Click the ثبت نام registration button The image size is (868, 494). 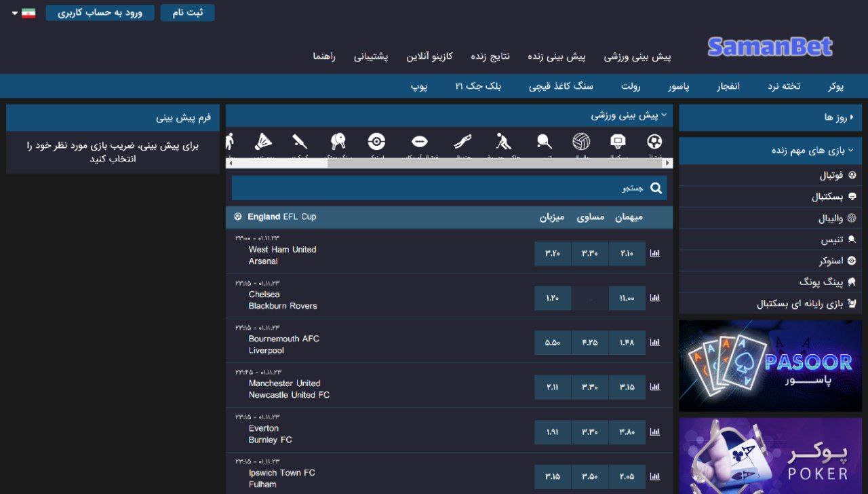pyautogui.click(x=187, y=12)
